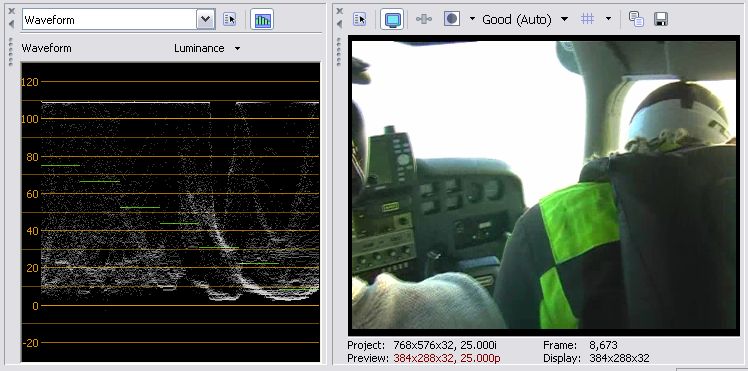748x371 pixels.
Task: Expand the Waveform scope type dropdown arrow
Action: 206,20
